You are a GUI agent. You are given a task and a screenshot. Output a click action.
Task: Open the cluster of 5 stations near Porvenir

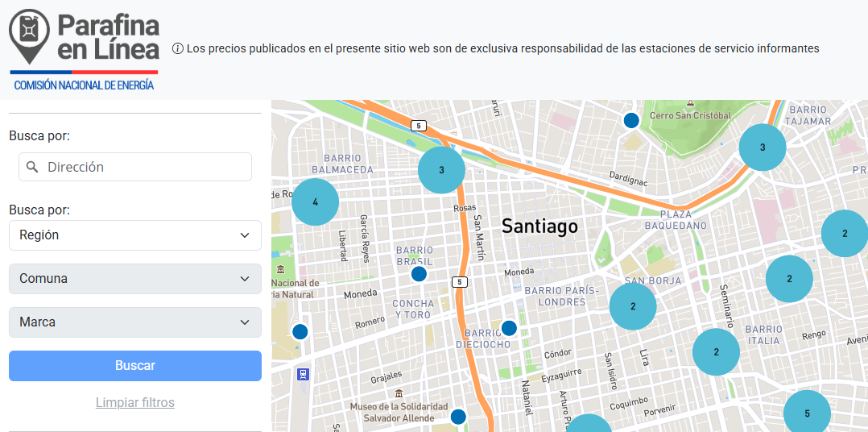pos(807,413)
